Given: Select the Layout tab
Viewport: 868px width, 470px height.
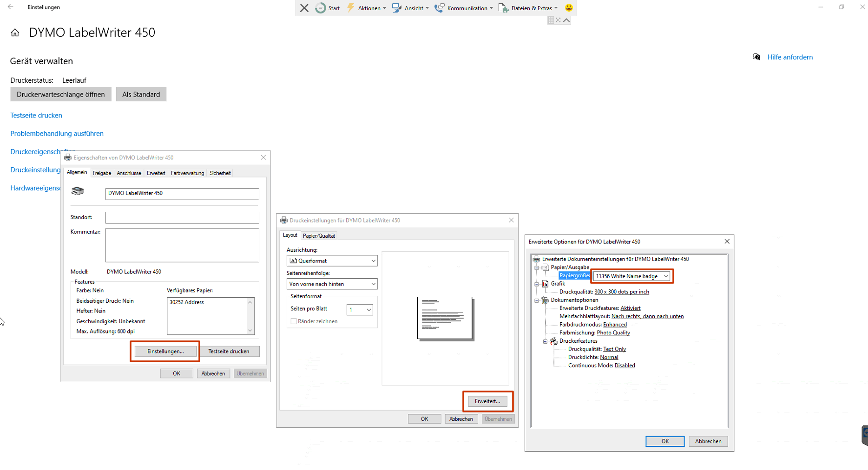Looking at the screenshot, I should 290,235.
